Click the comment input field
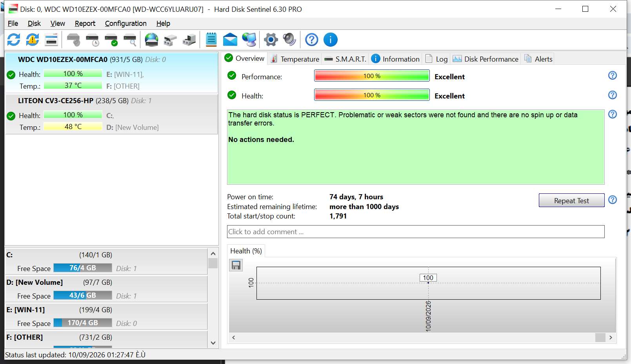 pos(416,231)
